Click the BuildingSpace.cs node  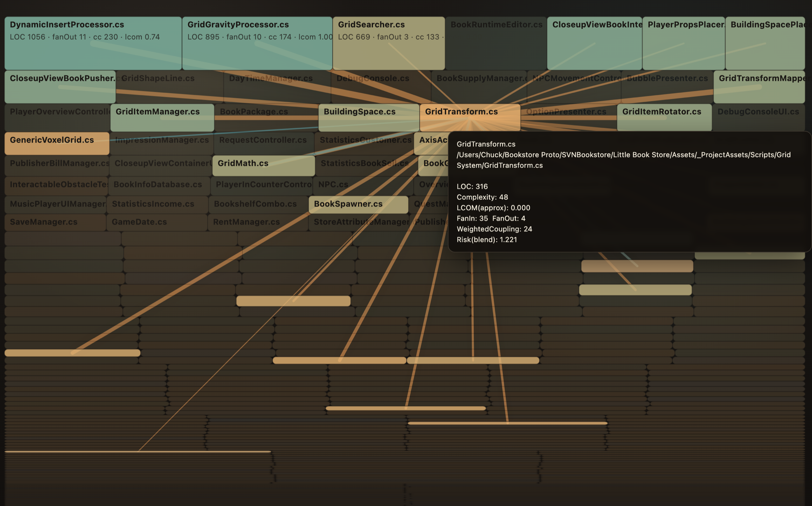click(368, 117)
